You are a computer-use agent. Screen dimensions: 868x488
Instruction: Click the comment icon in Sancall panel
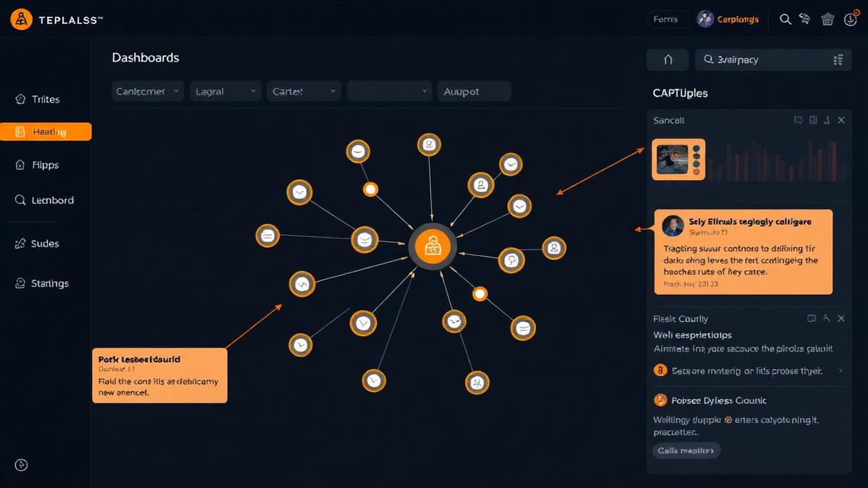[799, 120]
